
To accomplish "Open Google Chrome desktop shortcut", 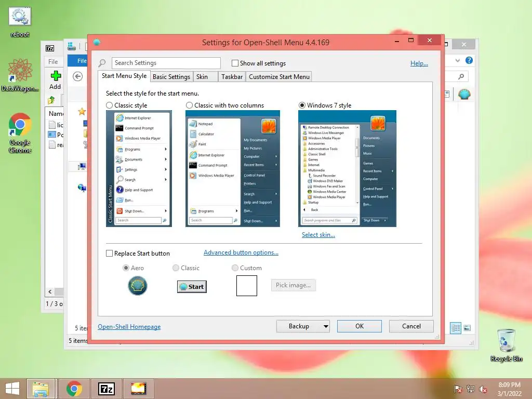I will [20, 132].
